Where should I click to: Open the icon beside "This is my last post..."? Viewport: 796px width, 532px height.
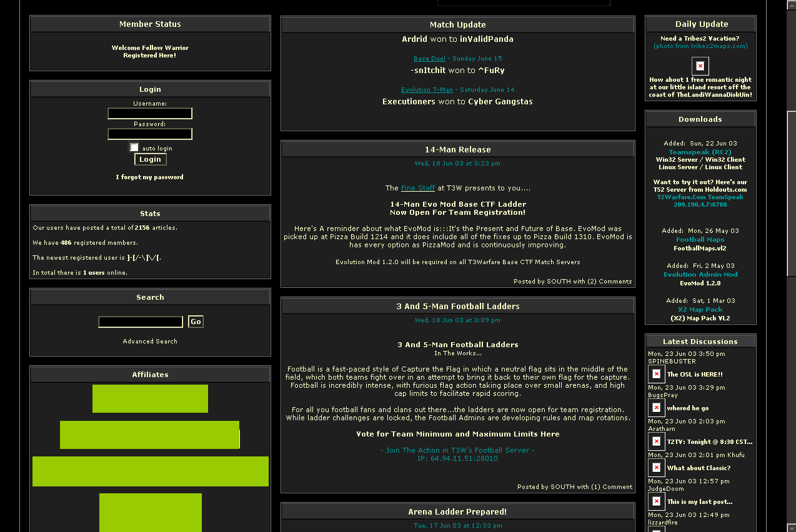point(657,501)
